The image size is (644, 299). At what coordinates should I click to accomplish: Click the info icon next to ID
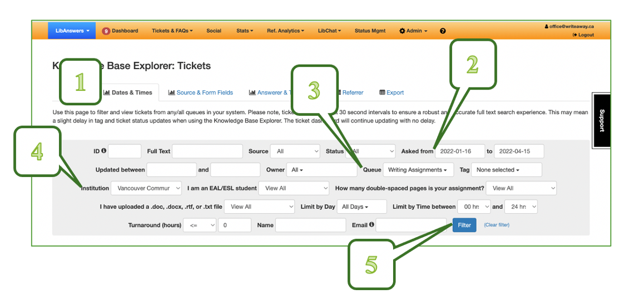click(104, 151)
